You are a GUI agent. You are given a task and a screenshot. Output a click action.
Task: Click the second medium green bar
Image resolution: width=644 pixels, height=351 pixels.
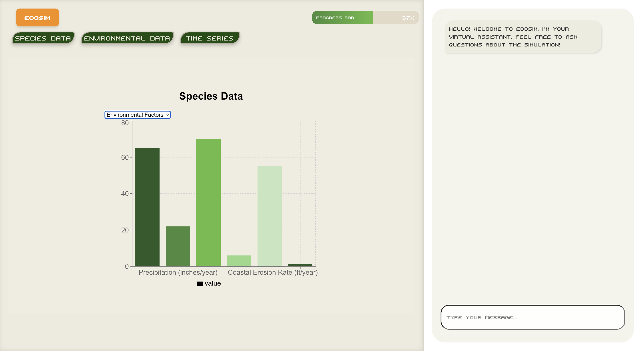(178, 246)
